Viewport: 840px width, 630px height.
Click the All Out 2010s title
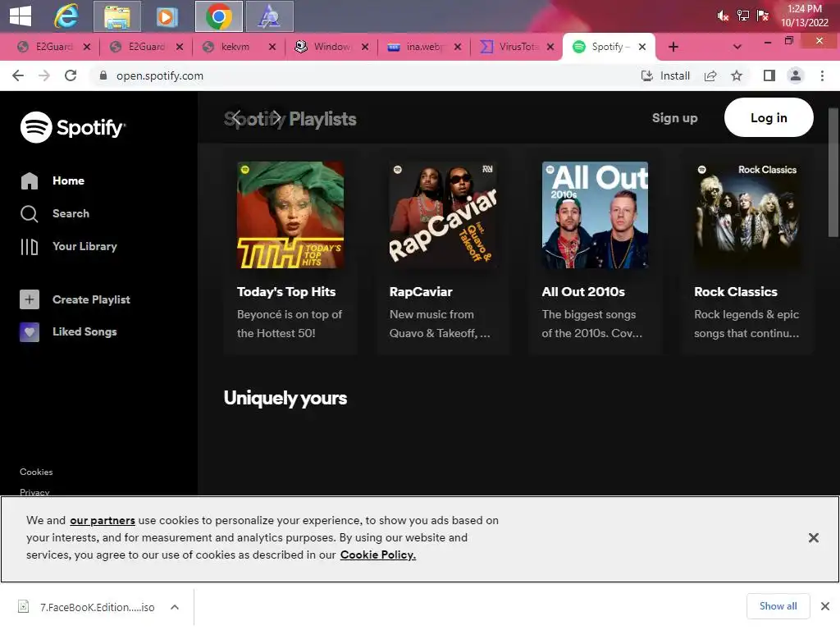click(583, 292)
